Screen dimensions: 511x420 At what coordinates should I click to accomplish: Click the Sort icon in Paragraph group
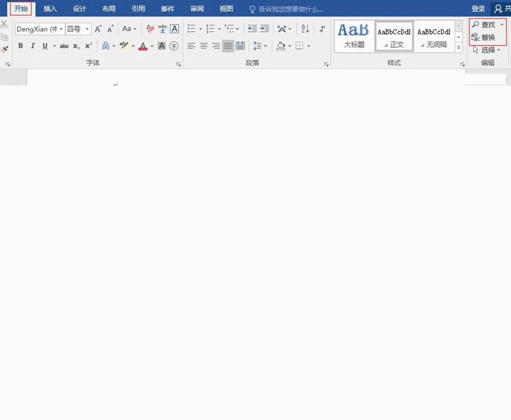point(305,29)
